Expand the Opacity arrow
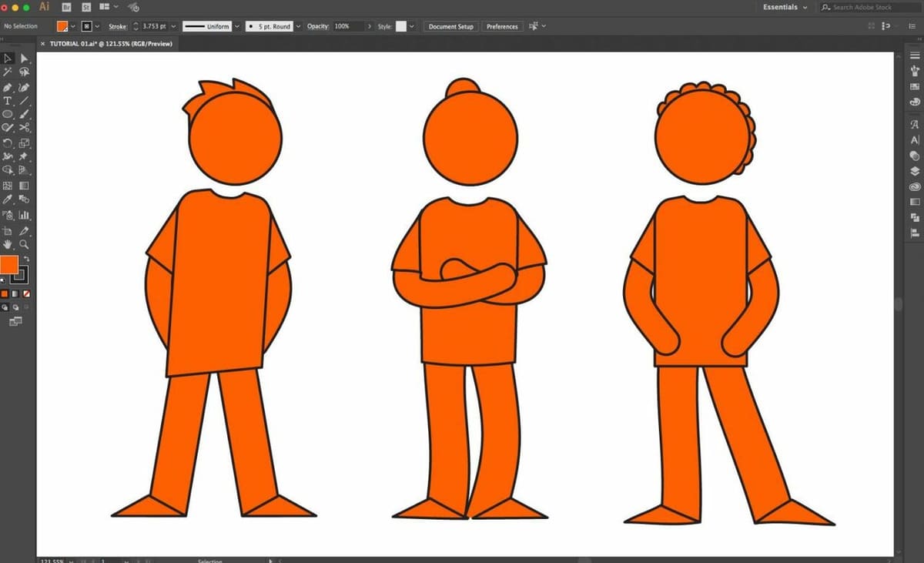 369,26
